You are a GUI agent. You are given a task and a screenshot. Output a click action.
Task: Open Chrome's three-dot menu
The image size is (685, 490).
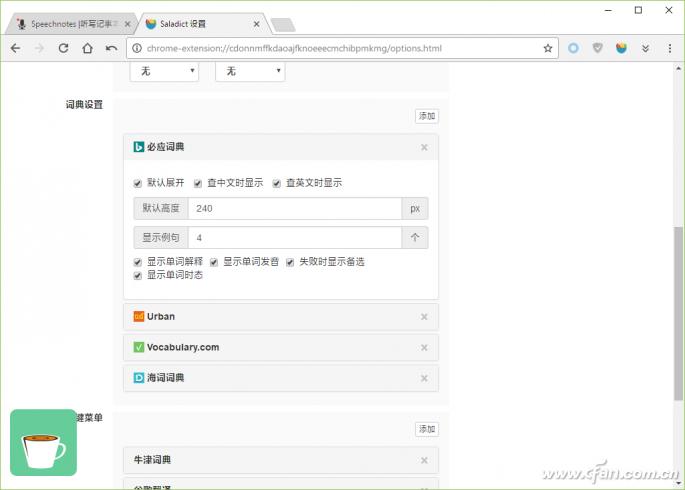(x=670, y=48)
